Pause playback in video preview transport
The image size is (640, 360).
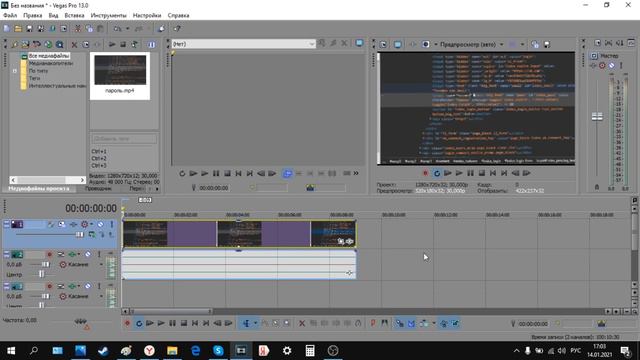coord(470,173)
